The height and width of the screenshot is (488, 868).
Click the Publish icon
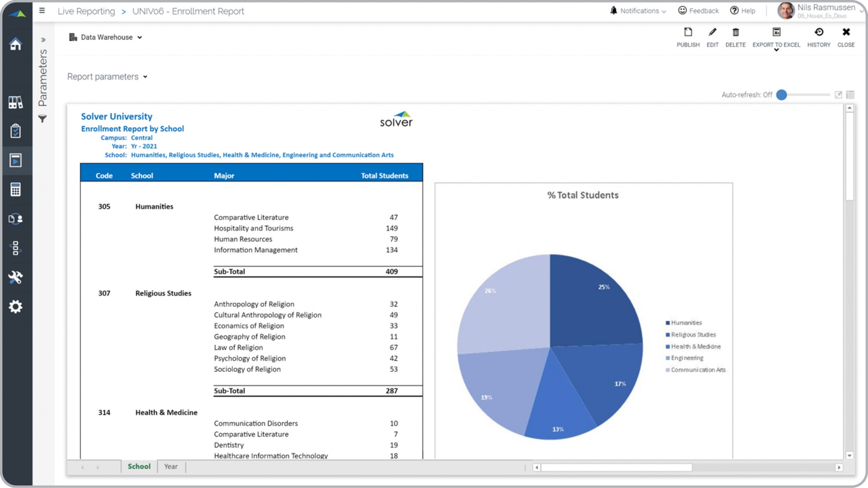pyautogui.click(x=688, y=32)
